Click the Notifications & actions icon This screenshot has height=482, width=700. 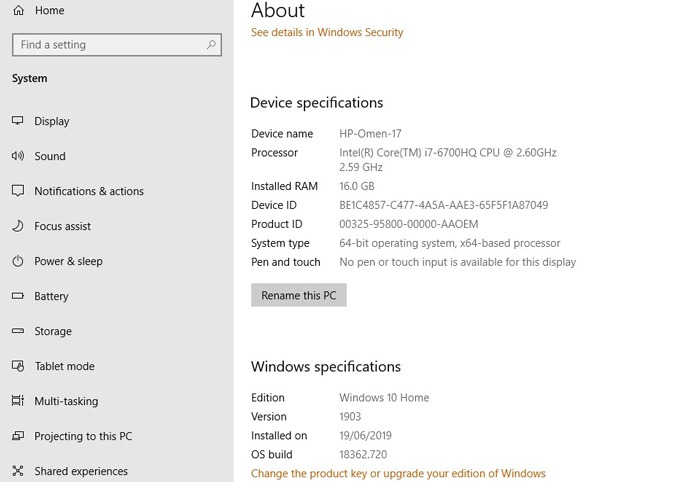tap(18, 191)
